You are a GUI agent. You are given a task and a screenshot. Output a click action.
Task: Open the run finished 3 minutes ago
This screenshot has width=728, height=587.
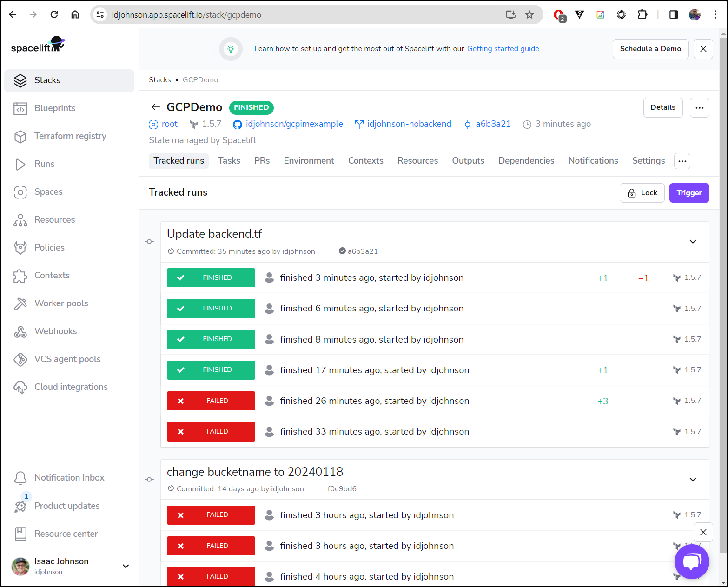(435, 278)
